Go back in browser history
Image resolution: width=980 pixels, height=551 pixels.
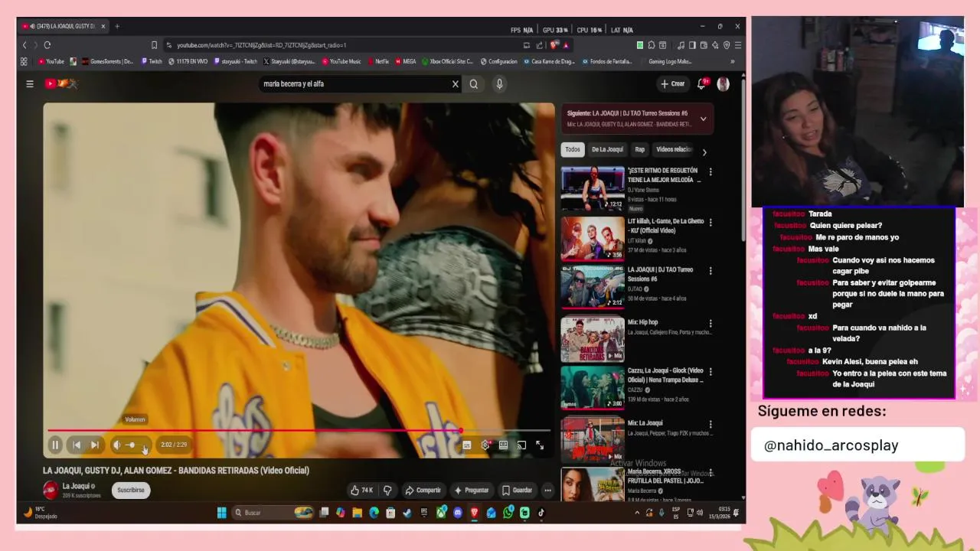[x=24, y=45]
